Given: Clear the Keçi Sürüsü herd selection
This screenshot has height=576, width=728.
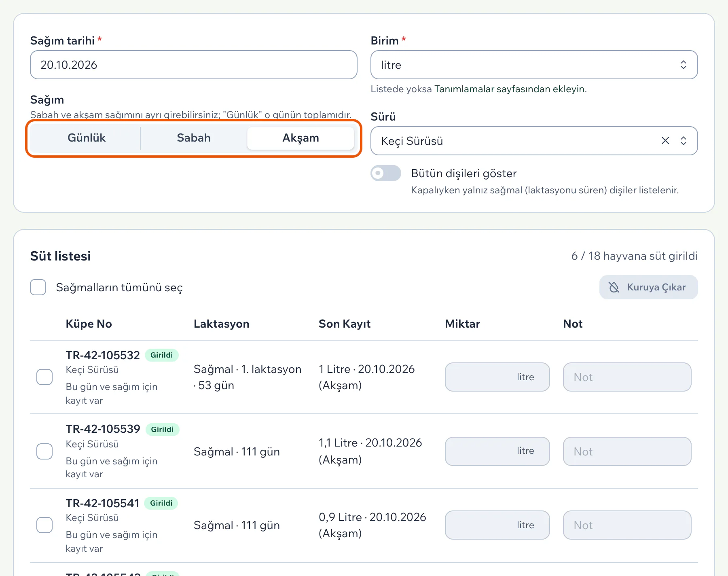Looking at the screenshot, I should pos(665,141).
